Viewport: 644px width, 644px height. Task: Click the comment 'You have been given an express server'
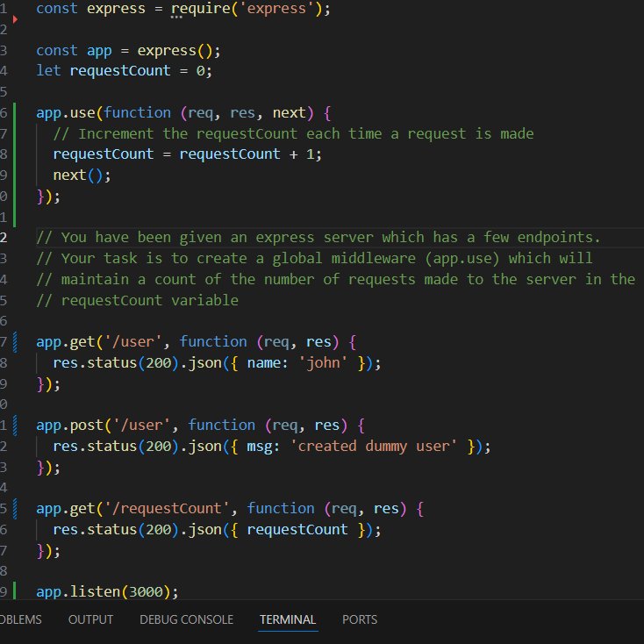coord(318,238)
